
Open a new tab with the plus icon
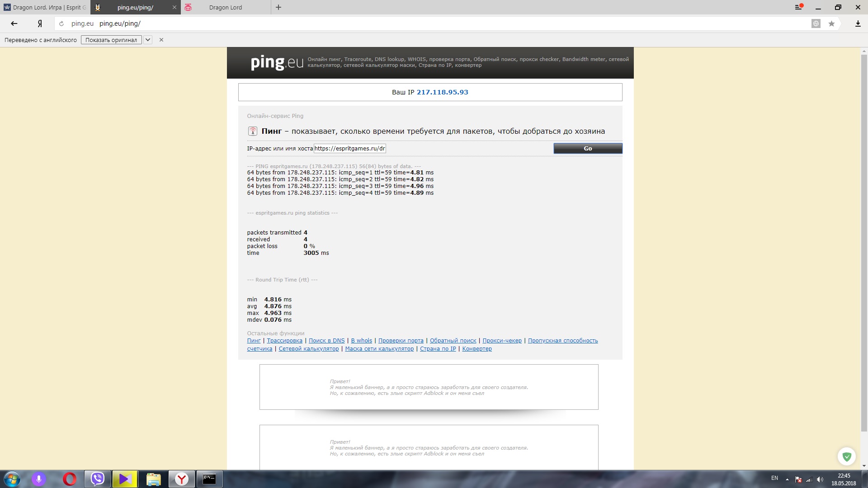(278, 7)
